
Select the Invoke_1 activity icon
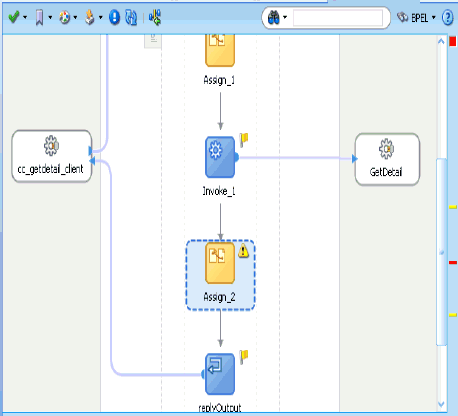[x=220, y=157]
